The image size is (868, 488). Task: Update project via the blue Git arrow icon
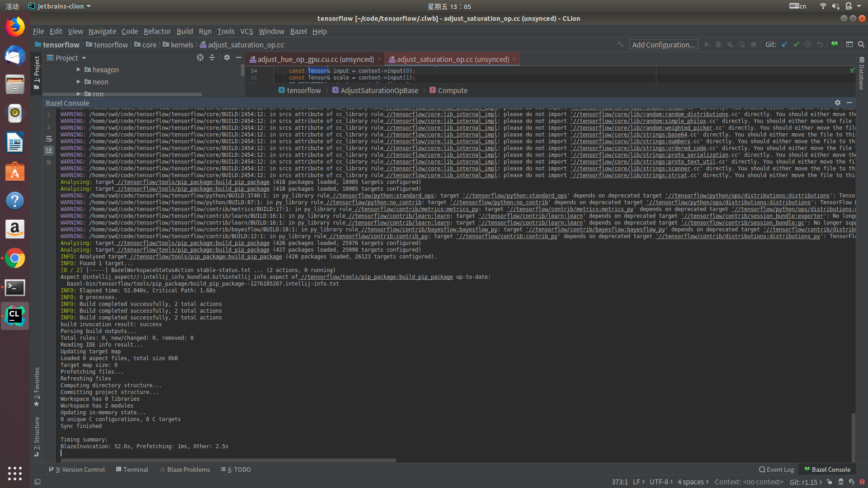coord(784,45)
